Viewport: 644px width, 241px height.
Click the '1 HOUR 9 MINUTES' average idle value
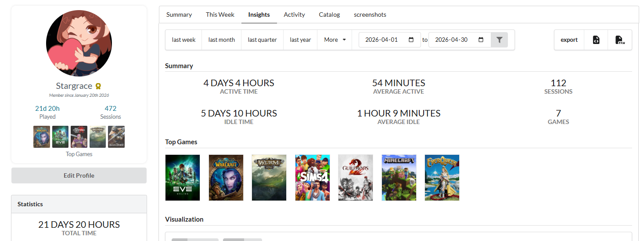click(x=399, y=113)
